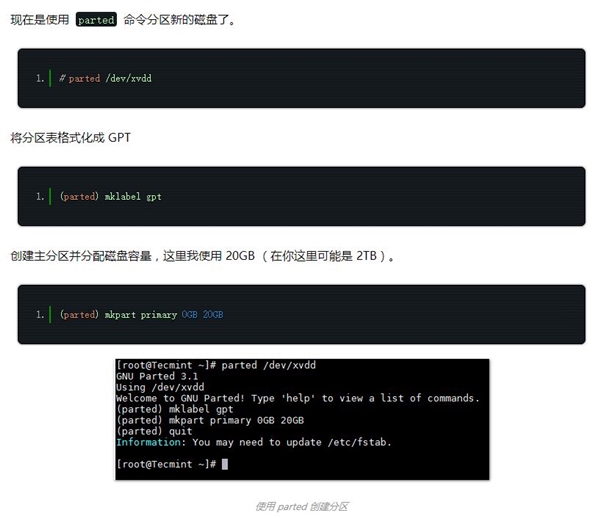Select the '# parted /dev/xvdd' code line

(x=105, y=78)
